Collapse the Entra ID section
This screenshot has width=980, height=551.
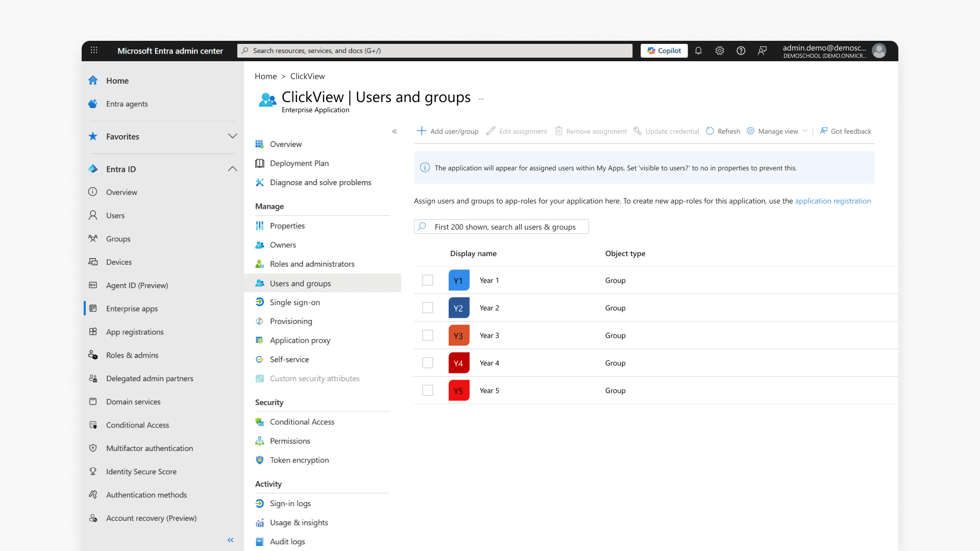coord(232,169)
